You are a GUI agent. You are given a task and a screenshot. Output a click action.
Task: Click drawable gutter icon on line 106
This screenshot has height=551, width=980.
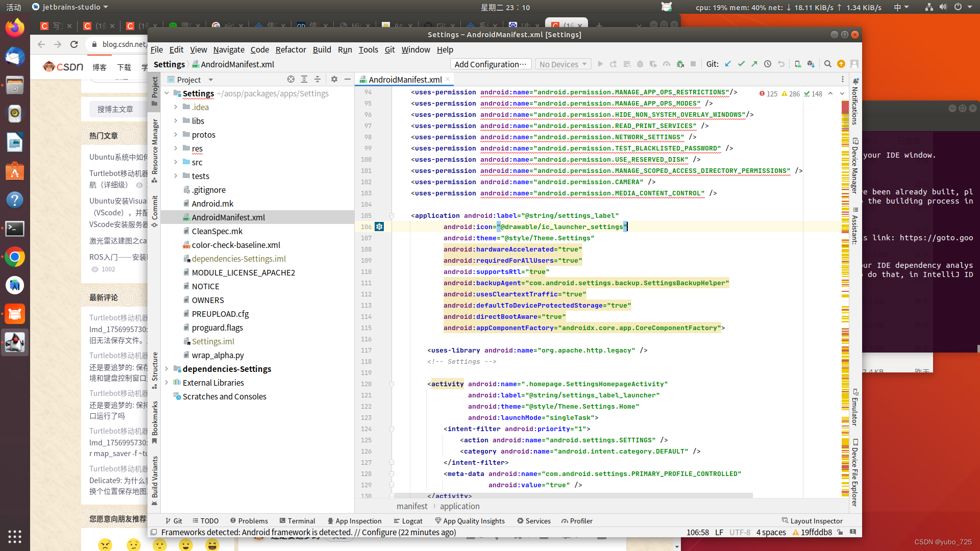point(379,227)
